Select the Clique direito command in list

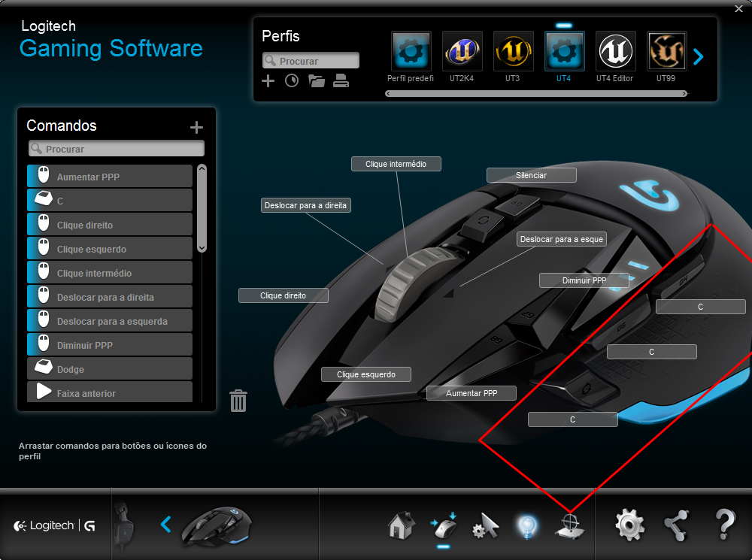pos(110,225)
